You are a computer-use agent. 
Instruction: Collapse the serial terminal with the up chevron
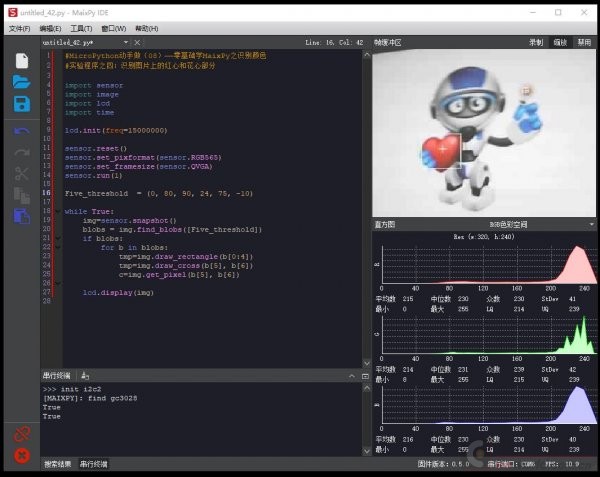[352, 376]
